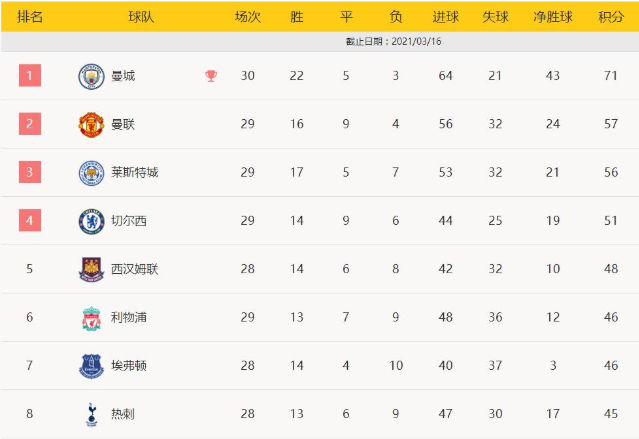Click the Leicester City club crest

click(91, 173)
